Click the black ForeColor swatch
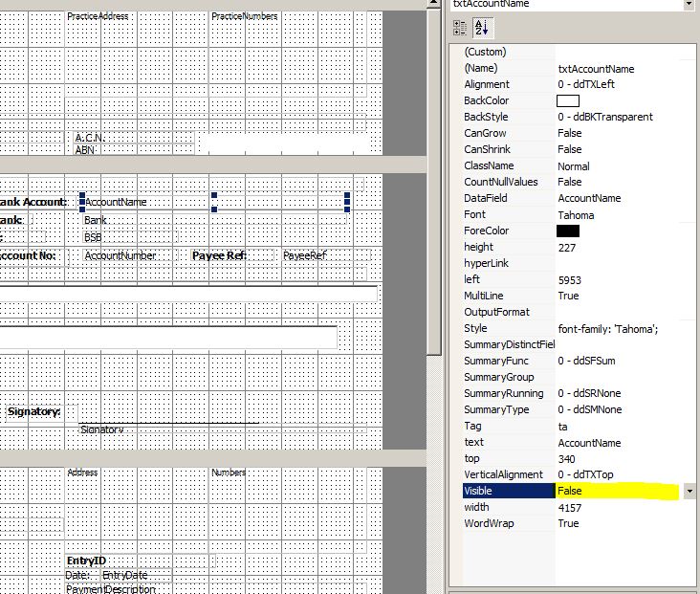Image resolution: width=700 pixels, height=594 pixels. point(568,231)
